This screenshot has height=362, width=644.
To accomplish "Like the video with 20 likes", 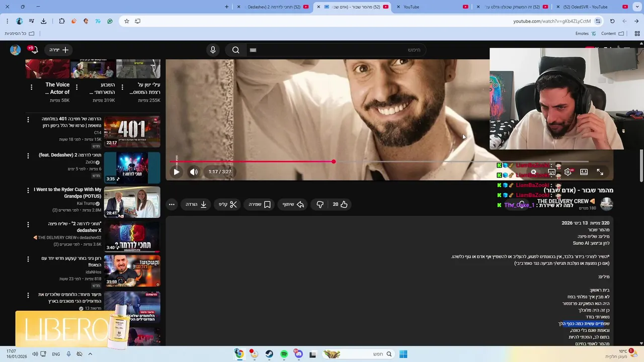I will coord(340,205).
